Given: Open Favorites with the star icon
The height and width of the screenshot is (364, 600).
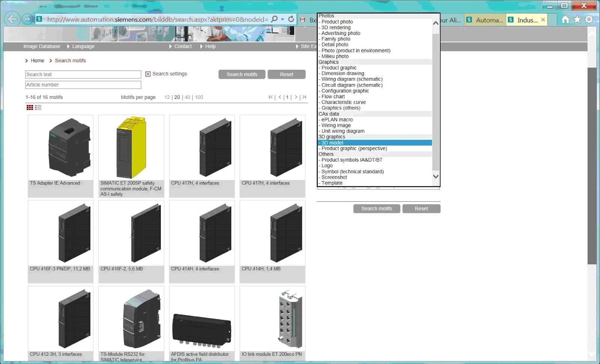Looking at the screenshot, I should click(577, 19).
